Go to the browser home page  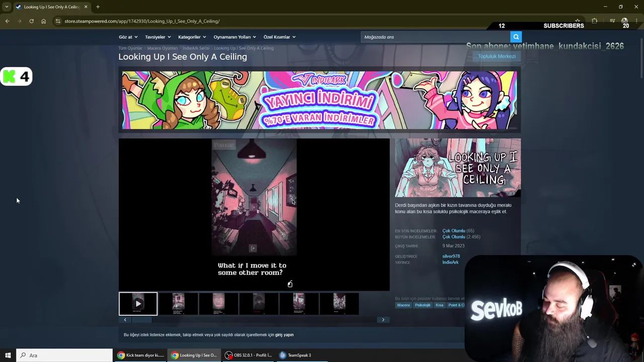pyautogui.click(x=43, y=21)
